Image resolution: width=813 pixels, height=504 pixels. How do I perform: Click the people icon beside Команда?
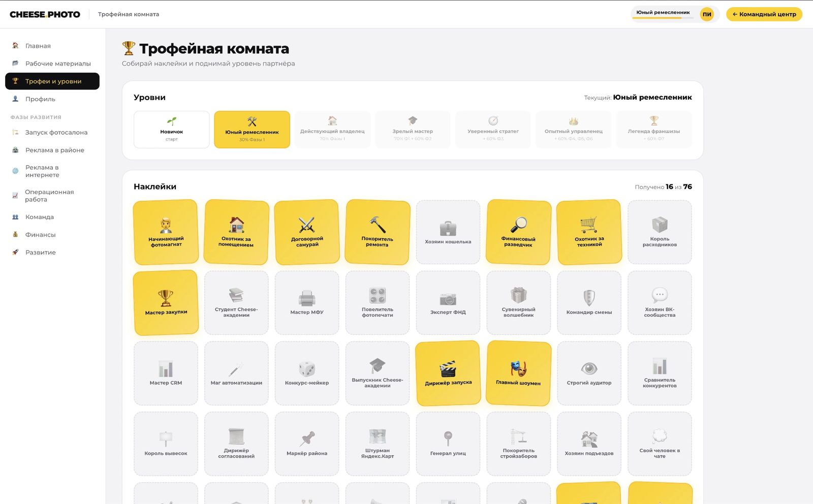(x=15, y=217)
